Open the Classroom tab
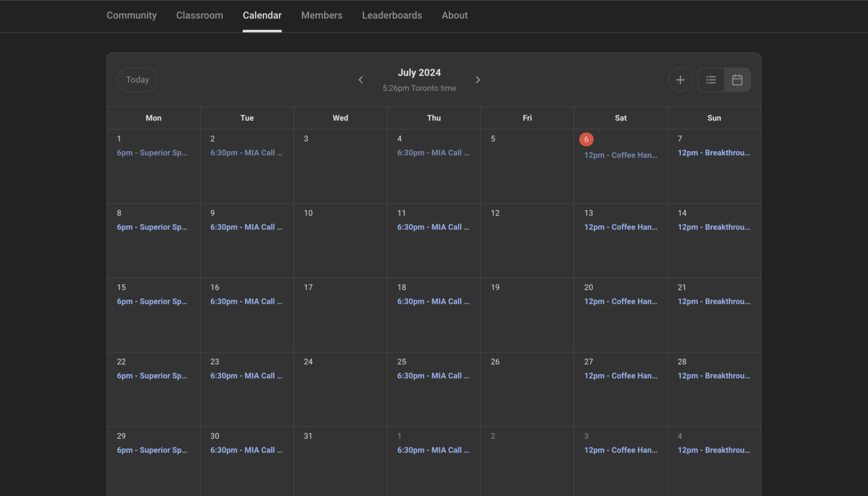 [200, 16]
